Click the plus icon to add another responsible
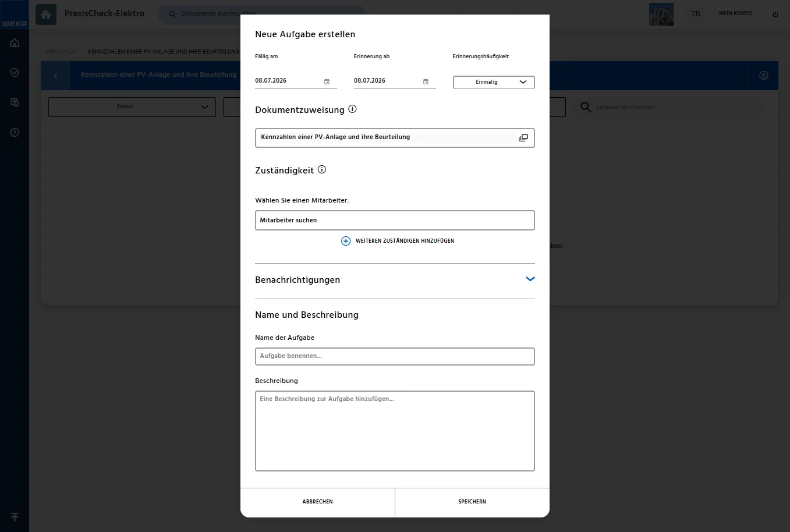Viewport: 790px width, 532px height. [x=346, y=241]
